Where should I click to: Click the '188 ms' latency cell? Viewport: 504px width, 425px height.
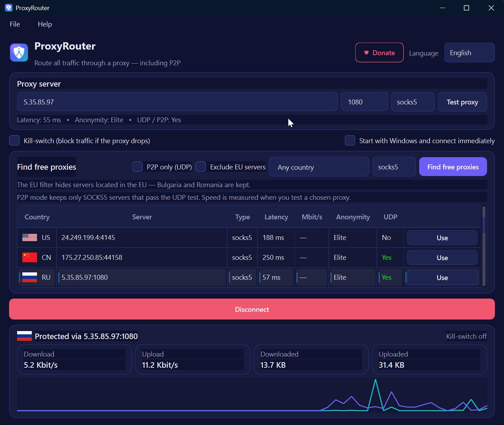coord(276,237)
